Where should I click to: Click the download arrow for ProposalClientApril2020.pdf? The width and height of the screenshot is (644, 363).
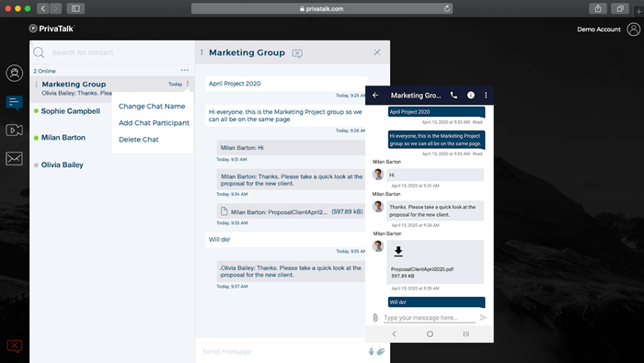[x=398, y=252]
